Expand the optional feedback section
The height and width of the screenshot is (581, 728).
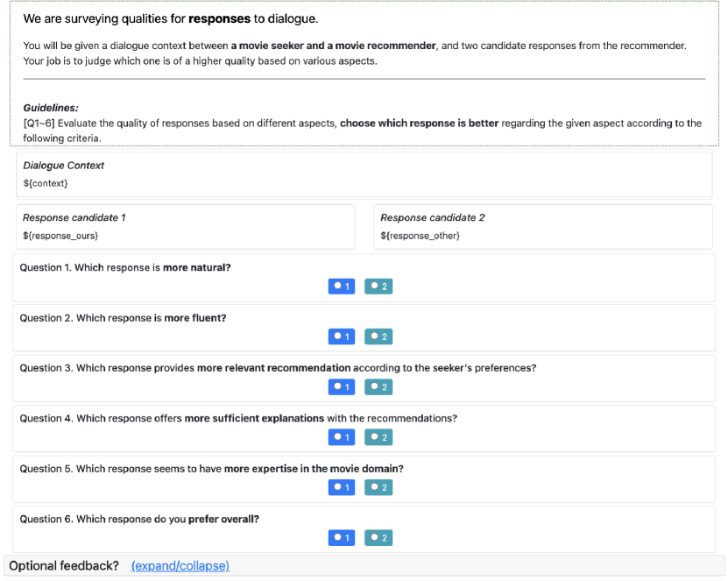point(180,566)
